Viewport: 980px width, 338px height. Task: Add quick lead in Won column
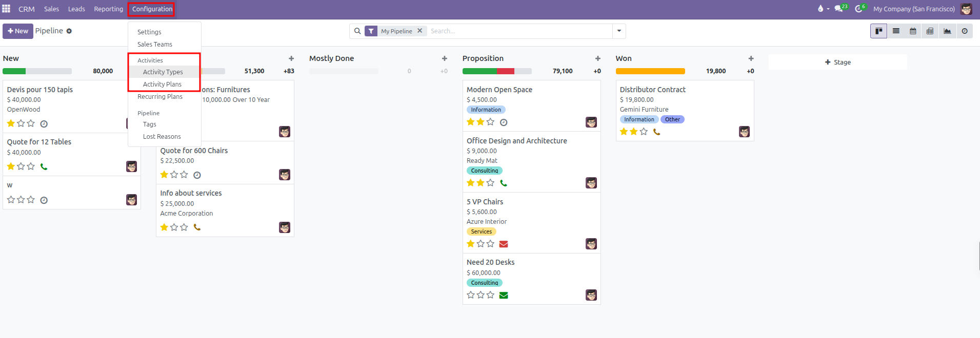[751, 58]
